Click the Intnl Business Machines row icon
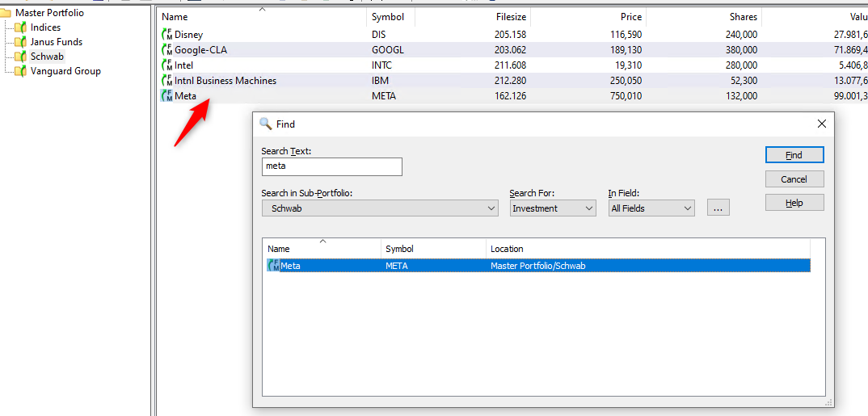The width and height of the screenshot is (868, 416). coord(166,81)
